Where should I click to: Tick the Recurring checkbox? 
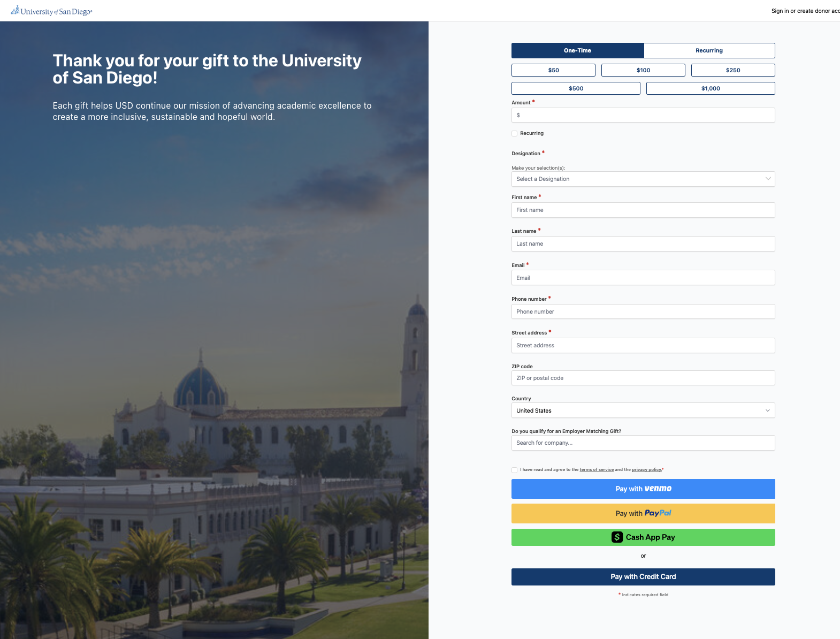[515, 133]
